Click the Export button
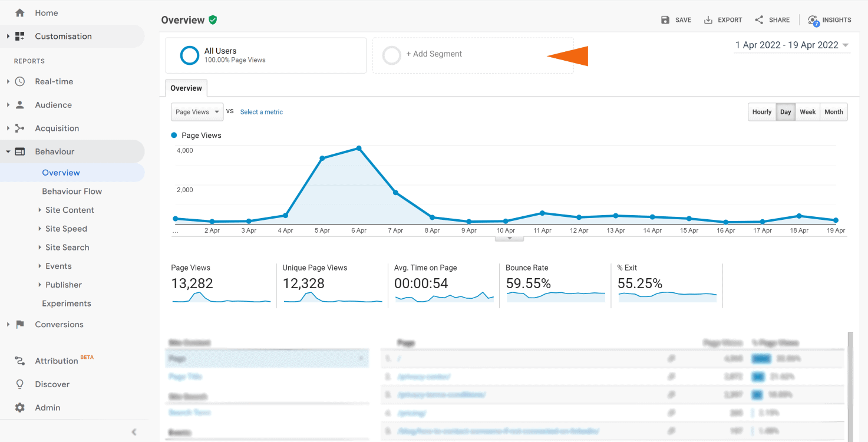 [x=723, y=20]
